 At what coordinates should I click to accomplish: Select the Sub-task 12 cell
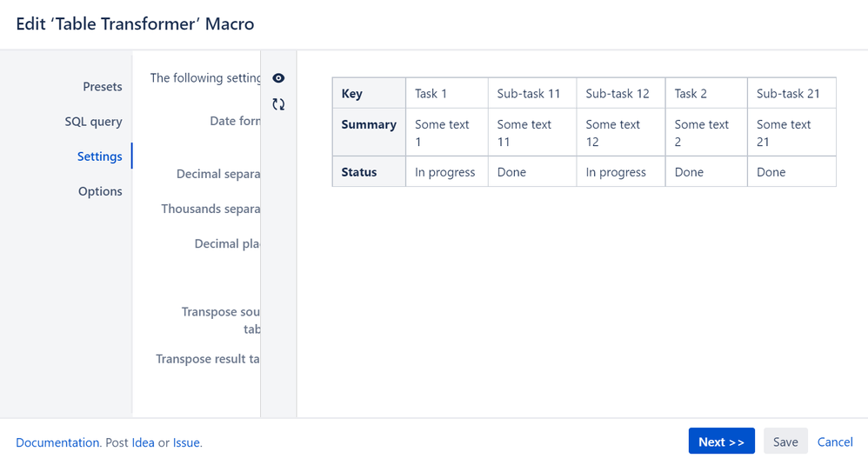(x=620, y=93)
